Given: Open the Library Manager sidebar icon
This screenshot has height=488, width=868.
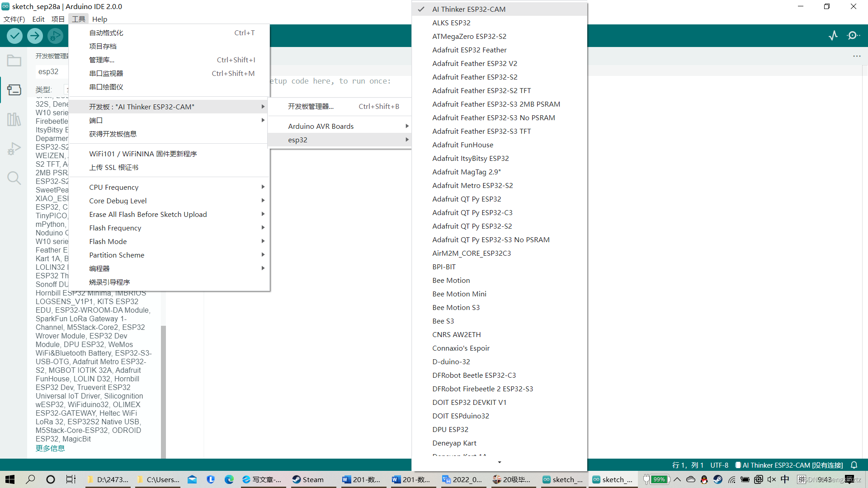Looking at the screenshot, I should [x=14, y=119].
